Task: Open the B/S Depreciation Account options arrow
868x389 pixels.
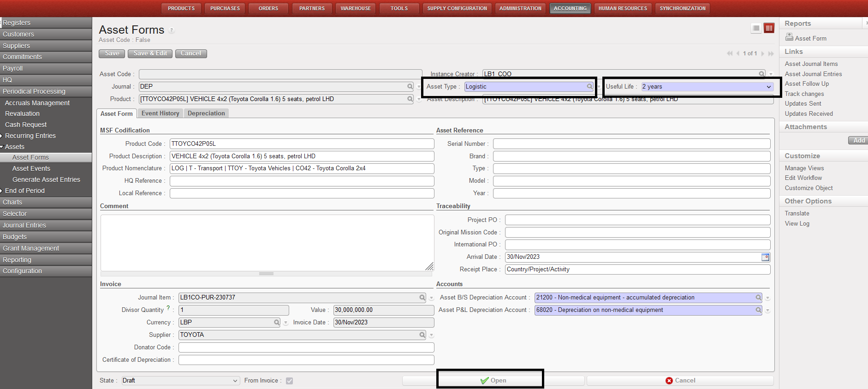Action: (x=768, y=298)
